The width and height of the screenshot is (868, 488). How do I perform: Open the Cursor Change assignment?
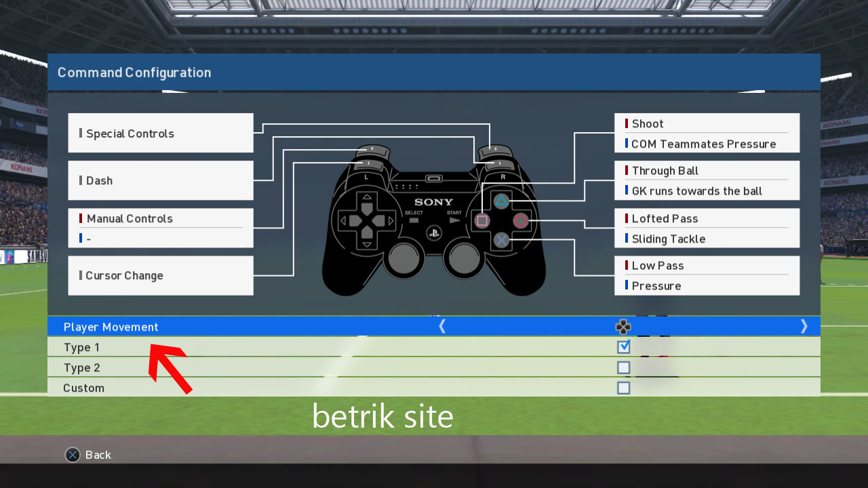161,275
